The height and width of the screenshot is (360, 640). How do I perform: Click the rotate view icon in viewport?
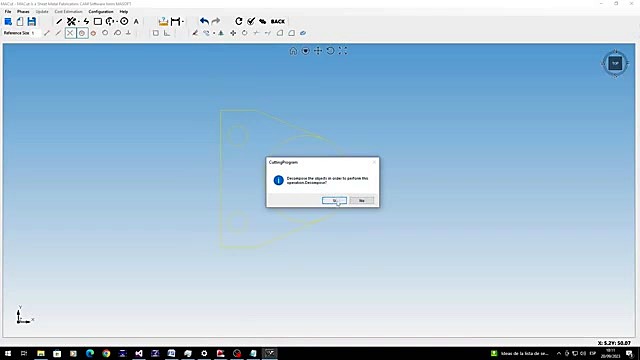click(x=330, y=51)
